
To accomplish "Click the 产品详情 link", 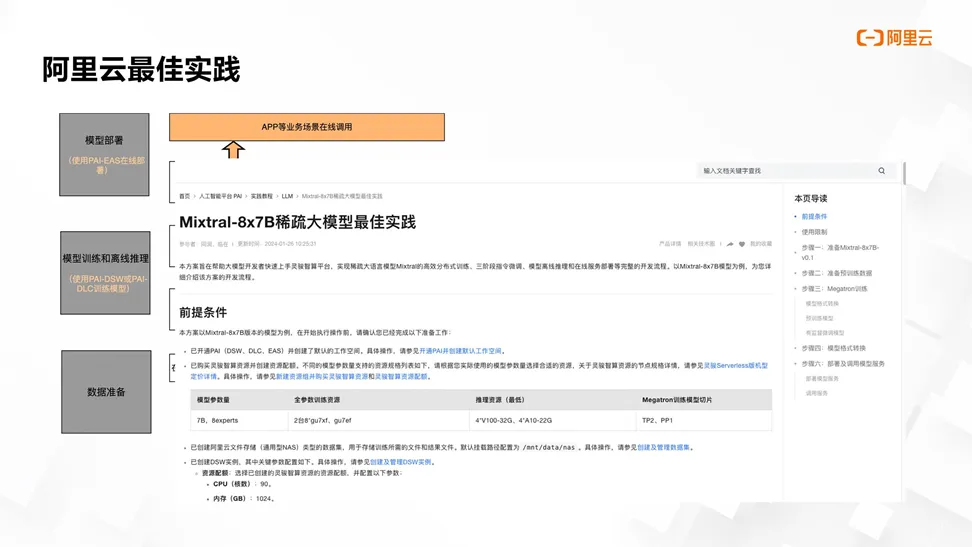I will [670, 244].
